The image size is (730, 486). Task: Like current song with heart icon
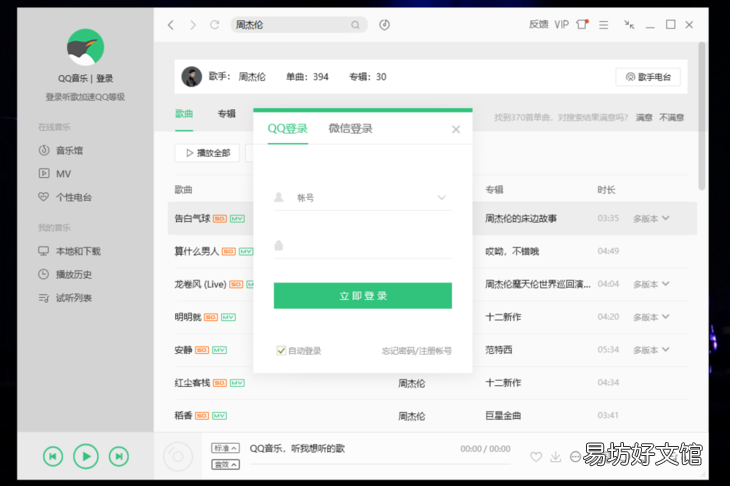coord(536,457)
